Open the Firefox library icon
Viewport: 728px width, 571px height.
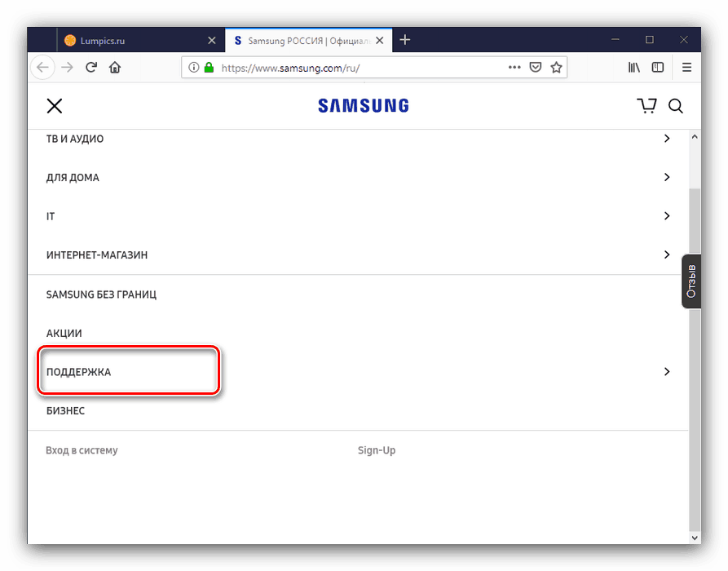click(633, 68)
